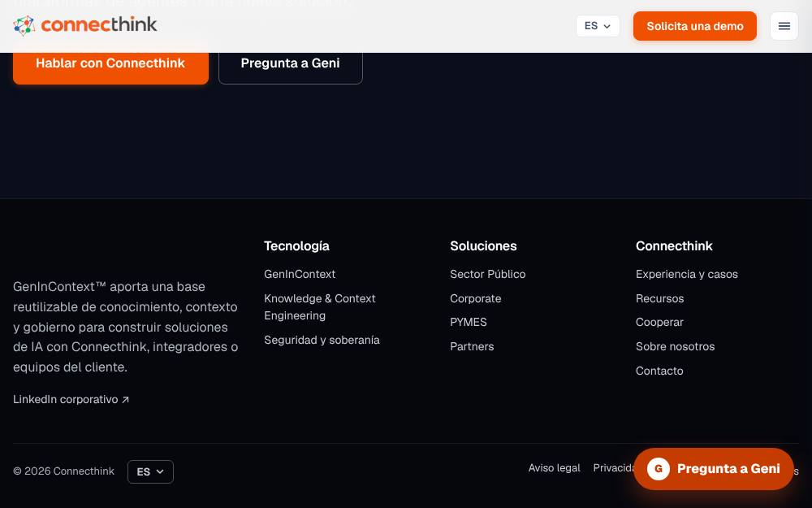Image resolution: width=812 pixels, height=508 pixels.
Task: Click the Solicita una demo button
Action: point(695,26)
